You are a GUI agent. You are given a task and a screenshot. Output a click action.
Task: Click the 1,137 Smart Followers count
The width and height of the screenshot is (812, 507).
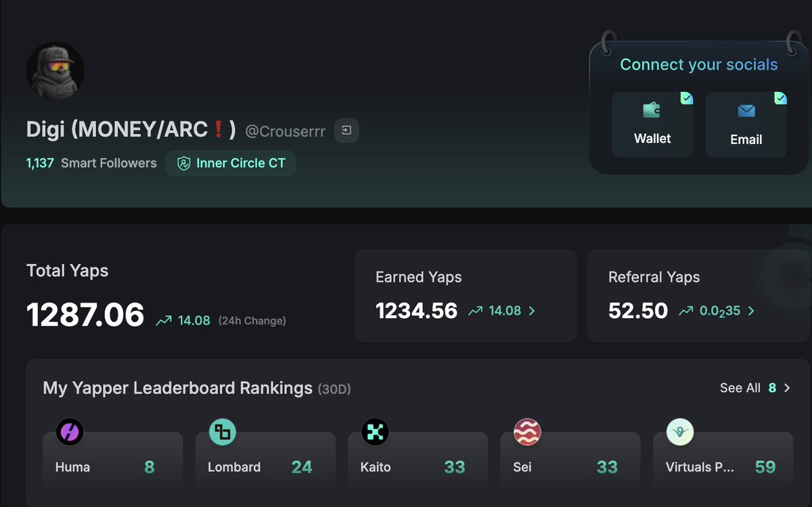[91, 163]
